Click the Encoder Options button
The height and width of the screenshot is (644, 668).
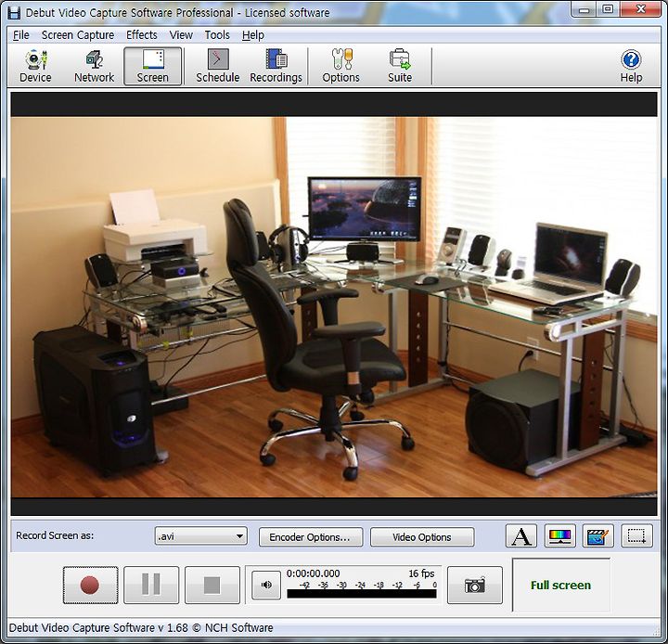[x=311, y=536]
